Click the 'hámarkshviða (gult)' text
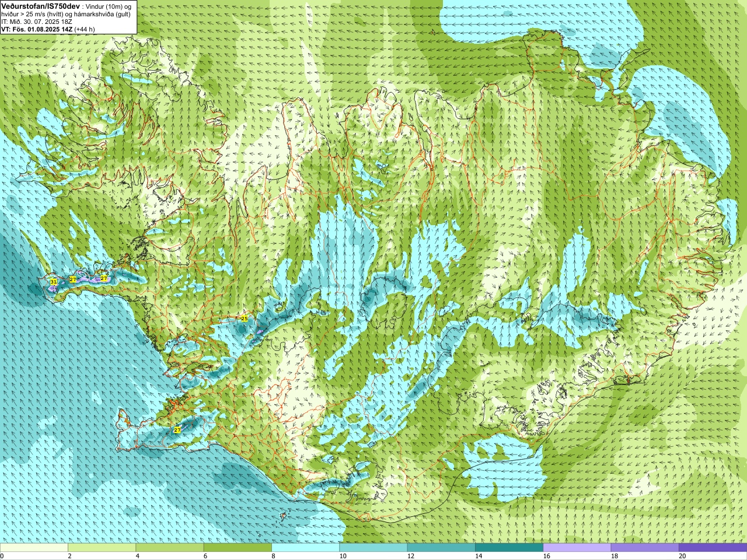 coord(102,14)
